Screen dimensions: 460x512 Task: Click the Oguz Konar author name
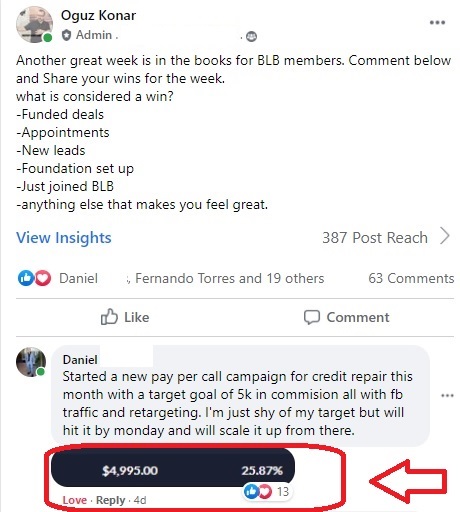click(x=98, y=15)
